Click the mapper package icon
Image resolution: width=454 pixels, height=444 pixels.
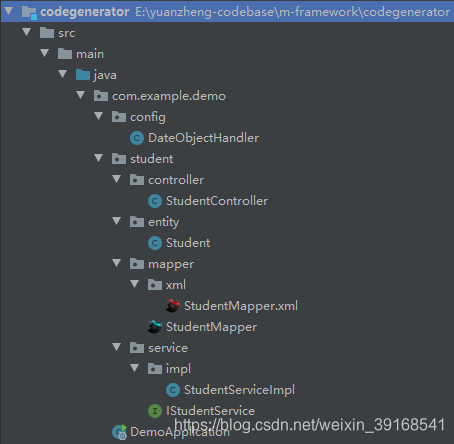[x=137, y=264]
